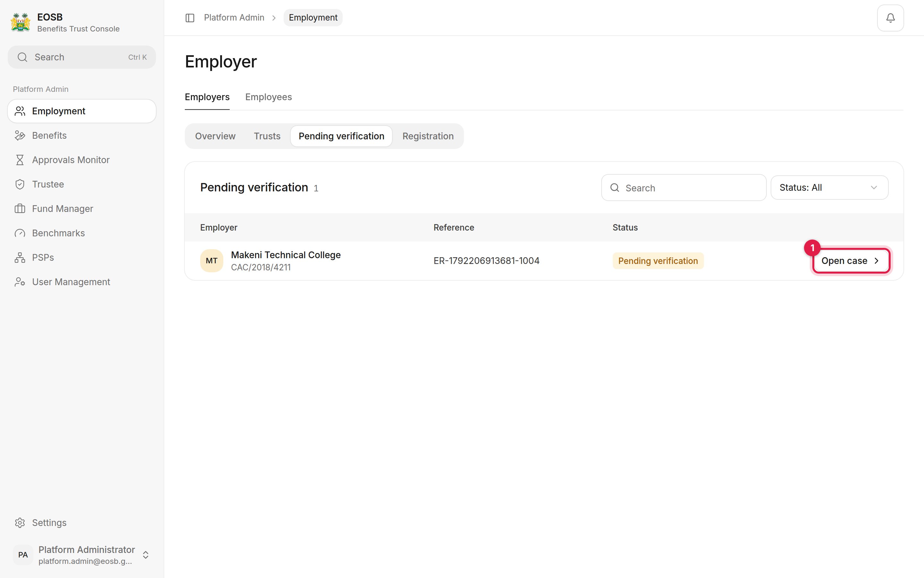
Task: Click the CAC/2018/4211 registration number
Action: (261, 267)
